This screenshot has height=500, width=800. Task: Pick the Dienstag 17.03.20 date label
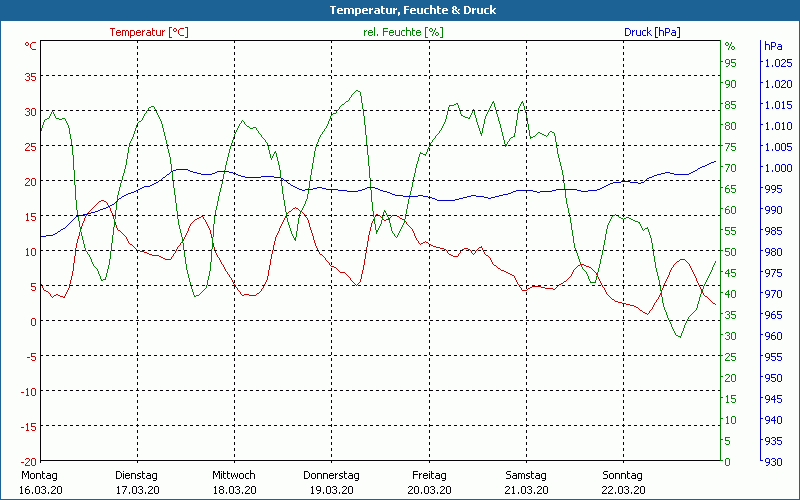point(136,482)
